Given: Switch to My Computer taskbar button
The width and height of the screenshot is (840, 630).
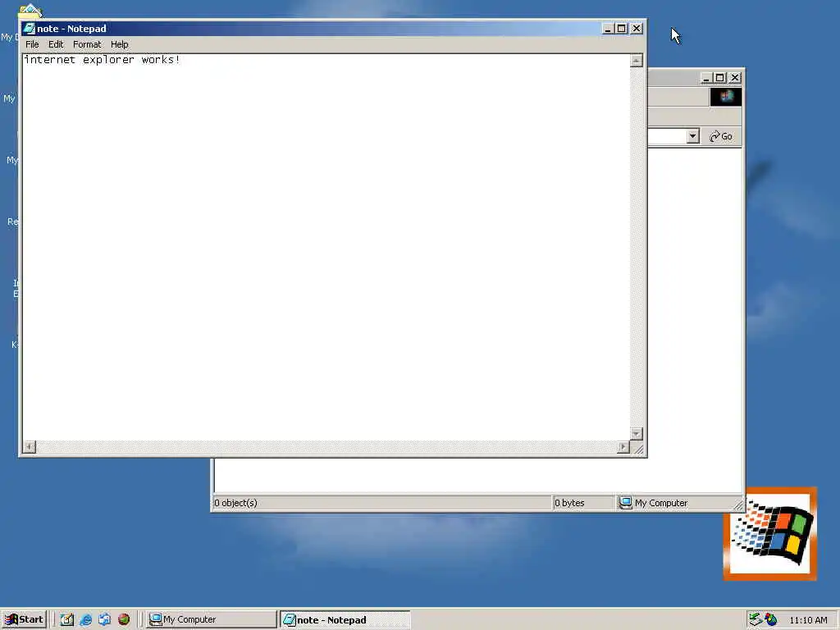Looking at the screenshot, I should (x=212, y=619).
